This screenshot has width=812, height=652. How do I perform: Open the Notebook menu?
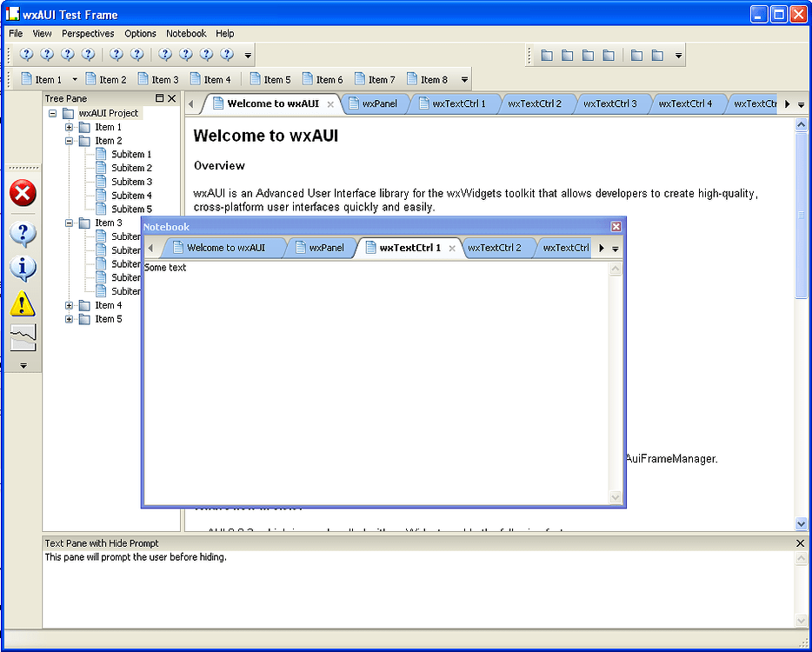[186, 33]
